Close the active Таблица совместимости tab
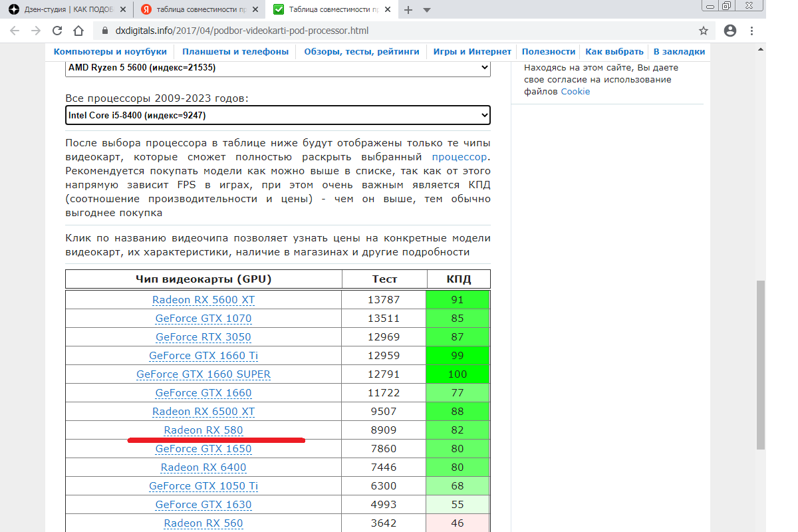 (388, 10)
